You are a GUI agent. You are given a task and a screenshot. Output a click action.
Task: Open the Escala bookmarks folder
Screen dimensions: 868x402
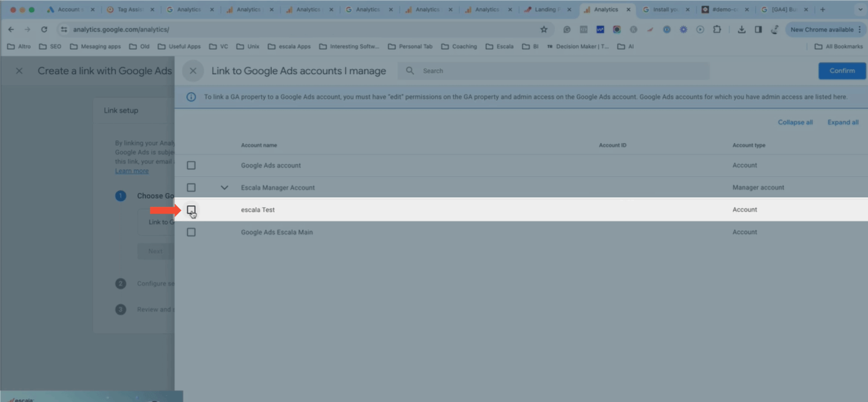499,47
